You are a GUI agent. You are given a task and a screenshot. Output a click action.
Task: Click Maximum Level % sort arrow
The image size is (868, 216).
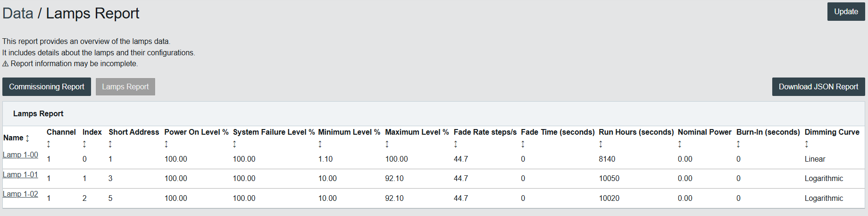(x=387, y=144)
